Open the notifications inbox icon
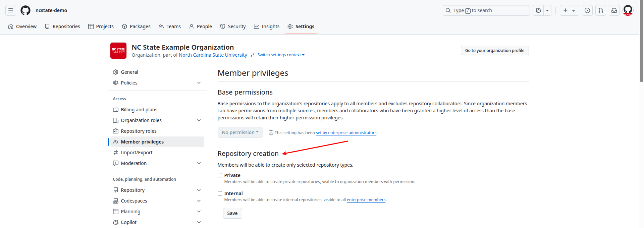The height and width of the screenshot is (228, 644). [614, 10]
